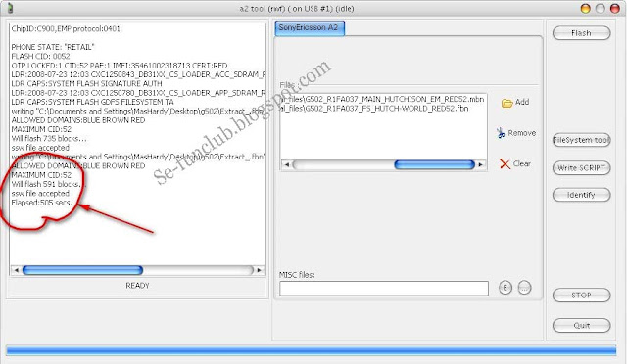
Task: Click the red X Clear icon
Action: [506, 163]
